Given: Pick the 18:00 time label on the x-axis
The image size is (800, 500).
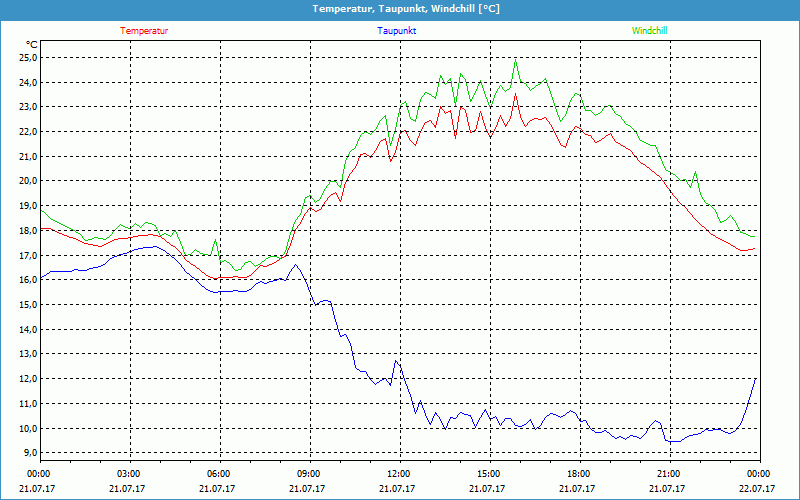Looking at the screenshot, I should coord(579,474).
